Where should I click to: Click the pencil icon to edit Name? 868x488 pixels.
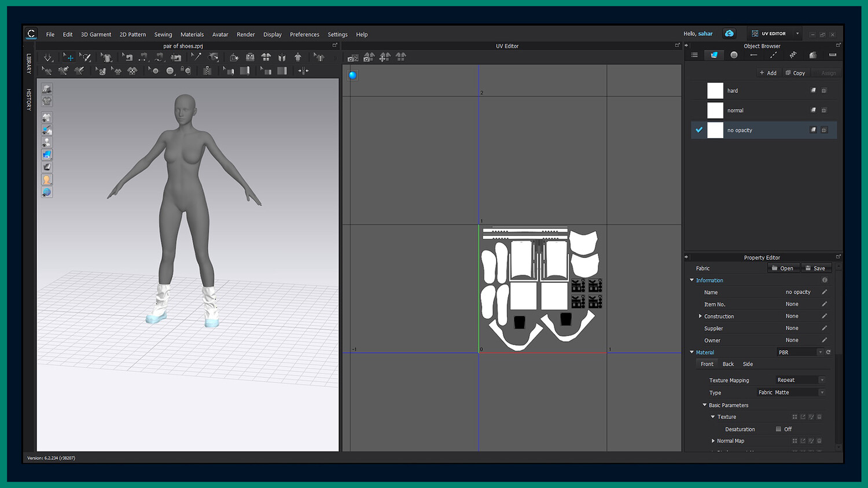click(x=825, y=292)
